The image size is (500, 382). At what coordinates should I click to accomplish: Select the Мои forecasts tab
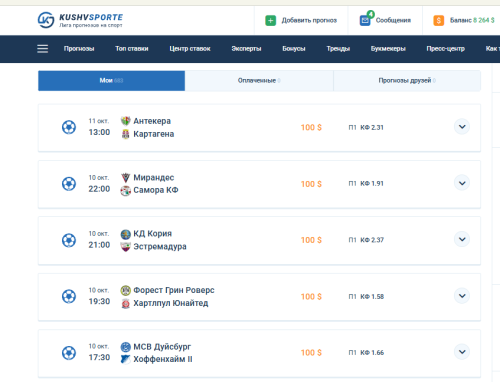tap(111, 81)
